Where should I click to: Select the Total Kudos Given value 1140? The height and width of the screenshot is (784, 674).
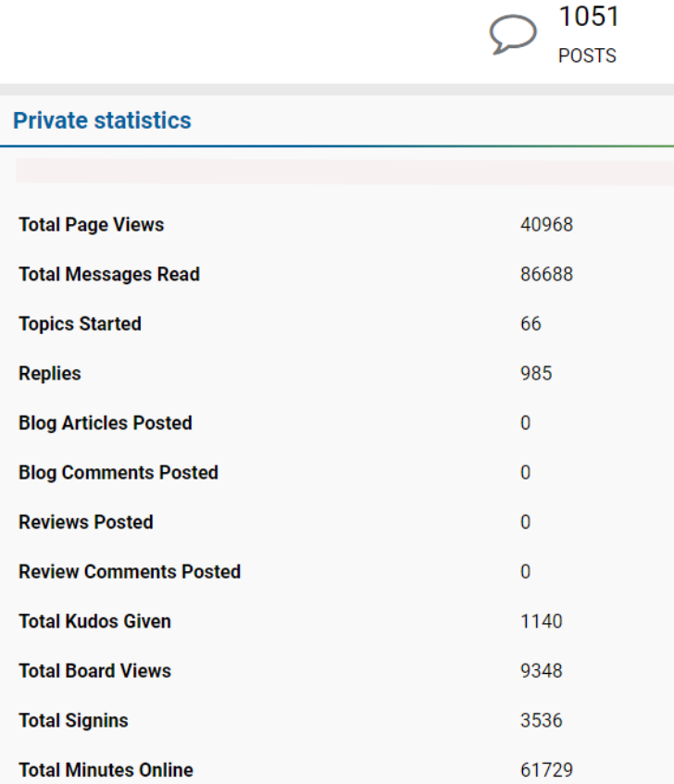(x=542, y=621)
